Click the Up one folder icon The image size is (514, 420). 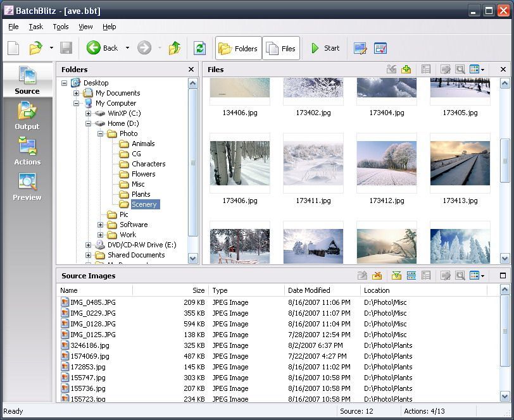175,48
